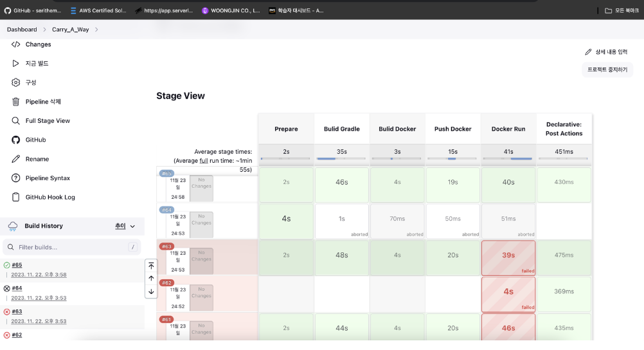Open Full Stage View from sidebar
Image resolution: width=644 pixels, height=350 pixels.
pyautogui.click(x=48, y=120)
